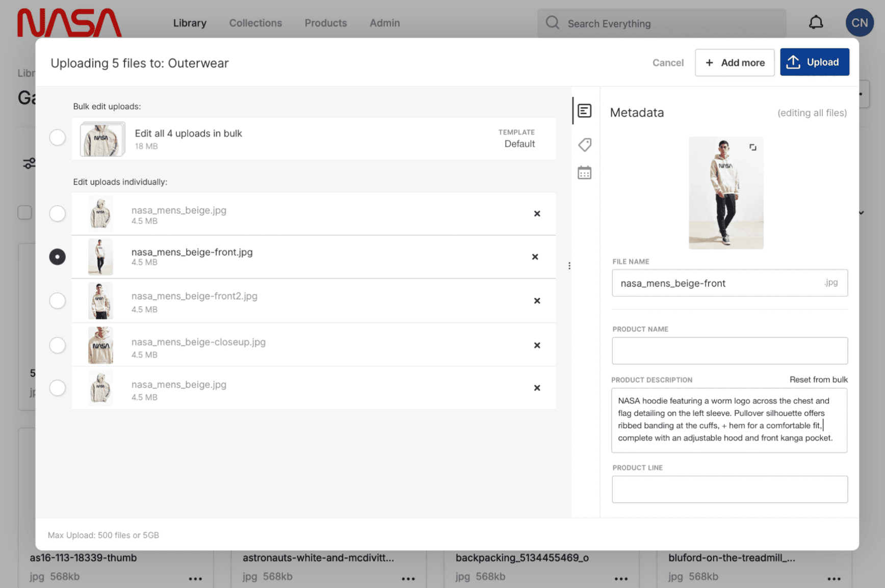
Task: Click the Search Everything field
Action: point(662,23)
